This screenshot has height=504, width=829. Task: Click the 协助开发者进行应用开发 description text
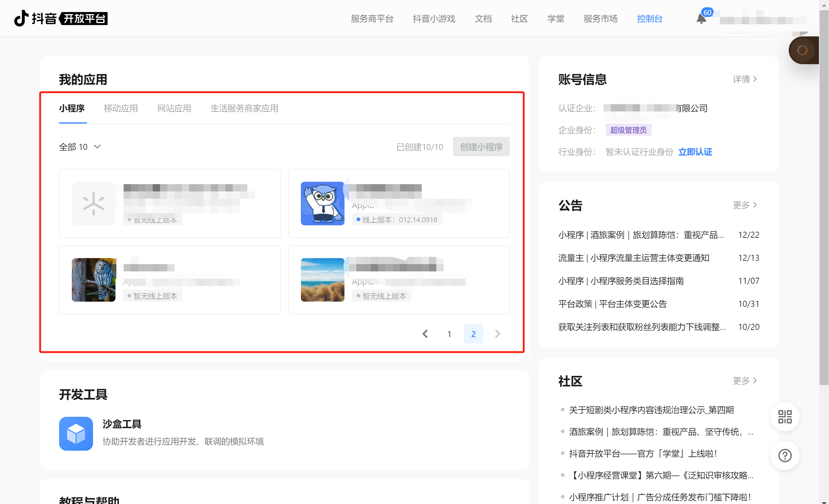click(183, 441)
